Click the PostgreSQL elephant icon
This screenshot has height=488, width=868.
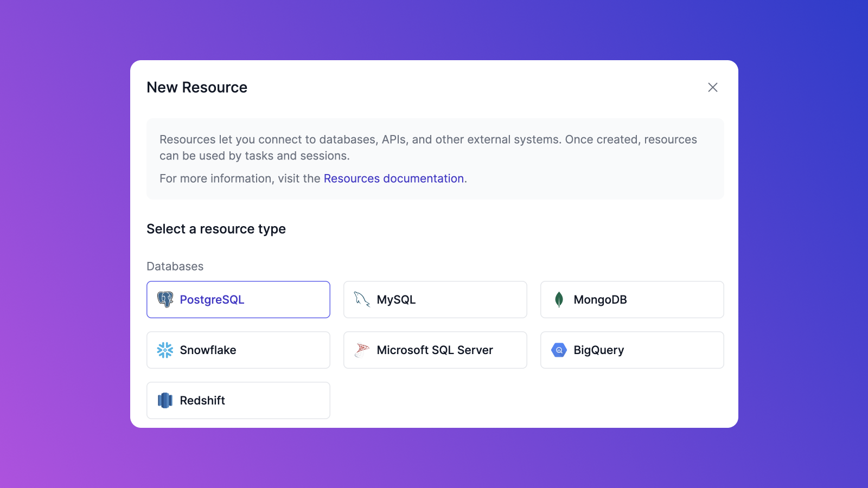165,299
